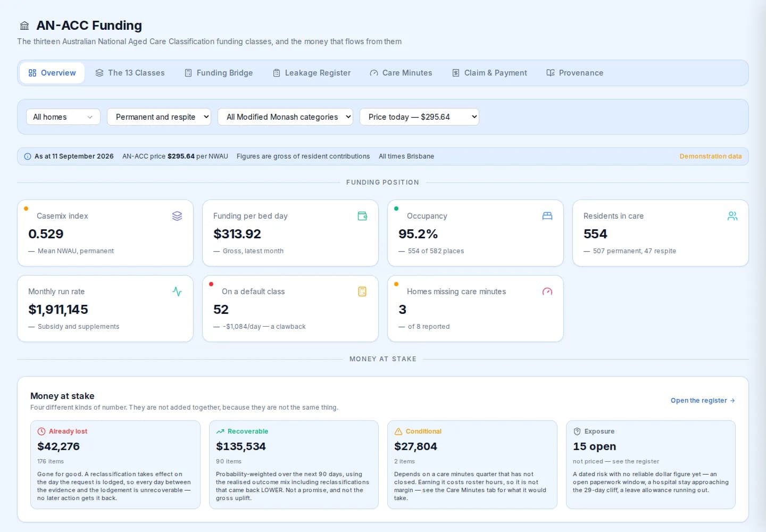Select the Leakage Register tab
The height and width of the screenshot is (532, 766).
312,73
